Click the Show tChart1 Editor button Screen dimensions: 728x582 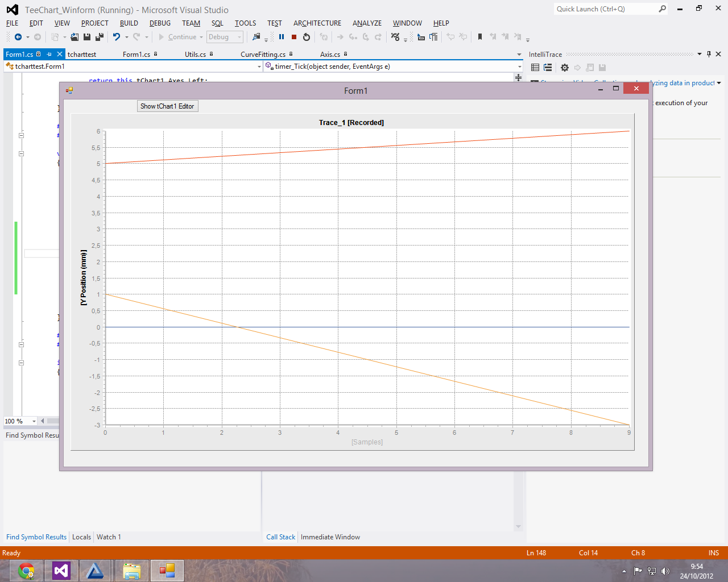click(x=167, y=106)
